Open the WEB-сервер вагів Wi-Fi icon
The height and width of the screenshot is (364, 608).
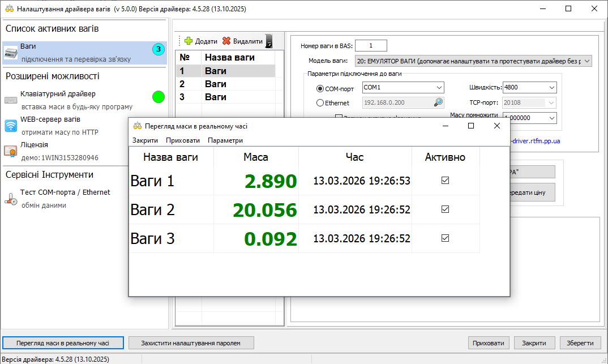(11, 126)
